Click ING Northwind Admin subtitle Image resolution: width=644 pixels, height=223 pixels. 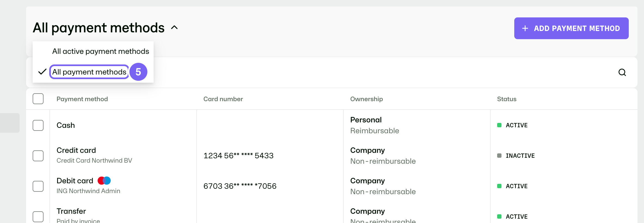88,191
